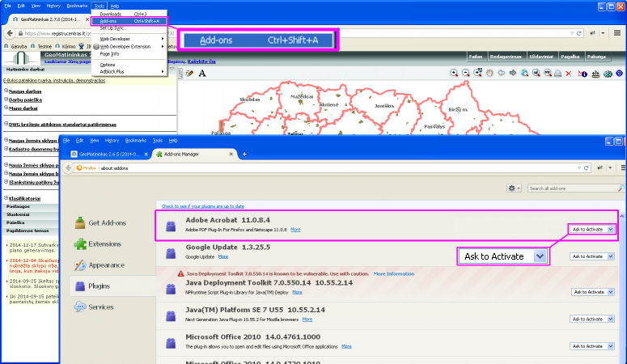Click the Testinė bookmark
Viewport: 627px width, 364px height.
41,46
